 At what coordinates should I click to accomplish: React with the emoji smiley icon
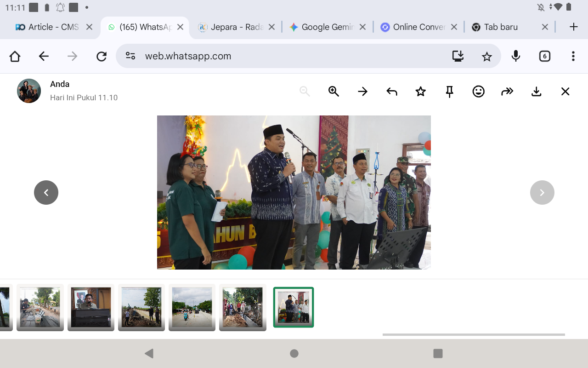479,92
